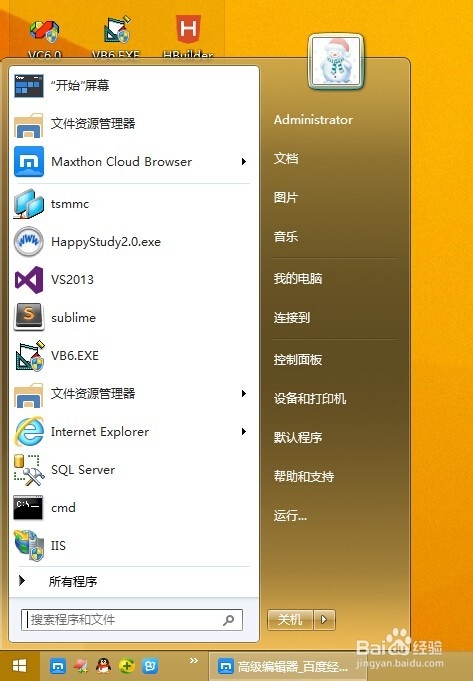Image resolution: width=473 pixels, height=681 pixels.
Task: Open 帮助和支持 help and support
Action: coord(304,476)
